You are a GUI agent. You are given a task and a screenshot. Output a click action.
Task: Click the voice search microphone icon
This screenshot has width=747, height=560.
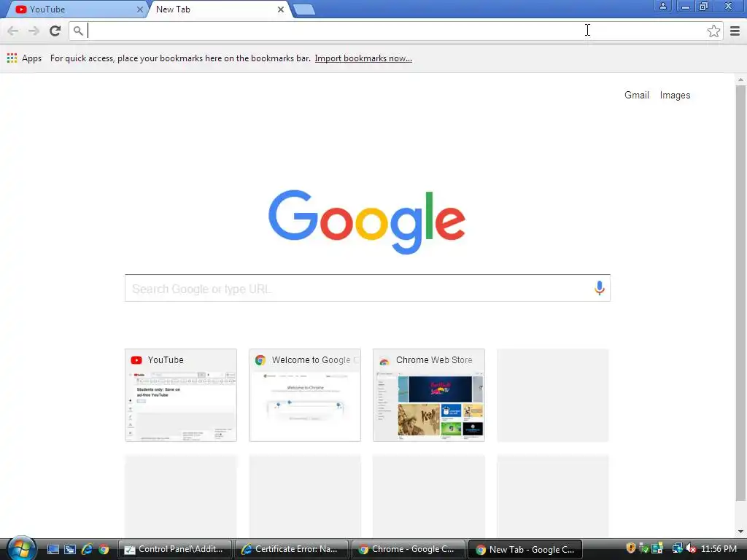600,288
